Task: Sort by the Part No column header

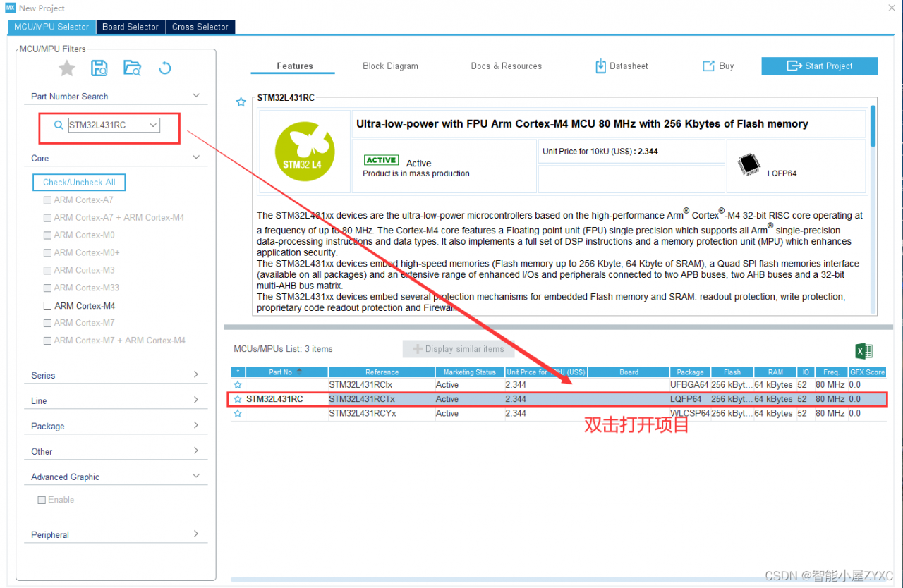Action: [286, 372]
